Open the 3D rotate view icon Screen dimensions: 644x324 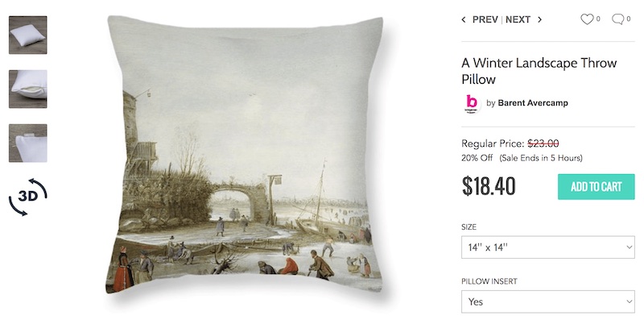[x=28, y=197]
